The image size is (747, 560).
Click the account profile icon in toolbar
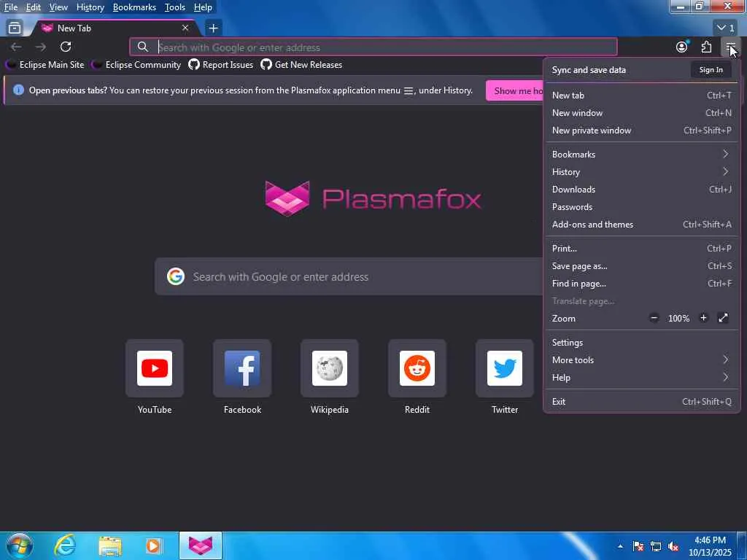tap(682, 47)
